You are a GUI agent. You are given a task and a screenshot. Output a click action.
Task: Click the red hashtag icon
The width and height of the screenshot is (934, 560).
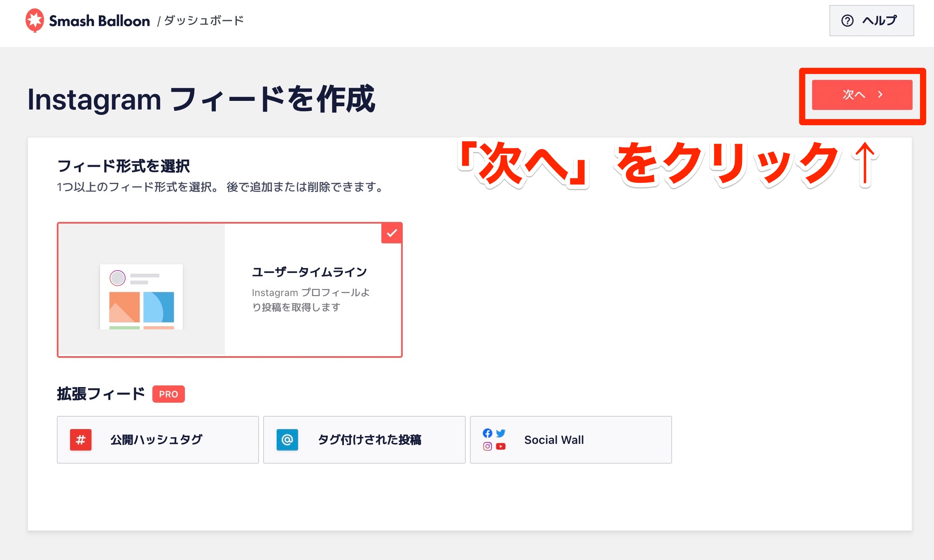(81, 440)
